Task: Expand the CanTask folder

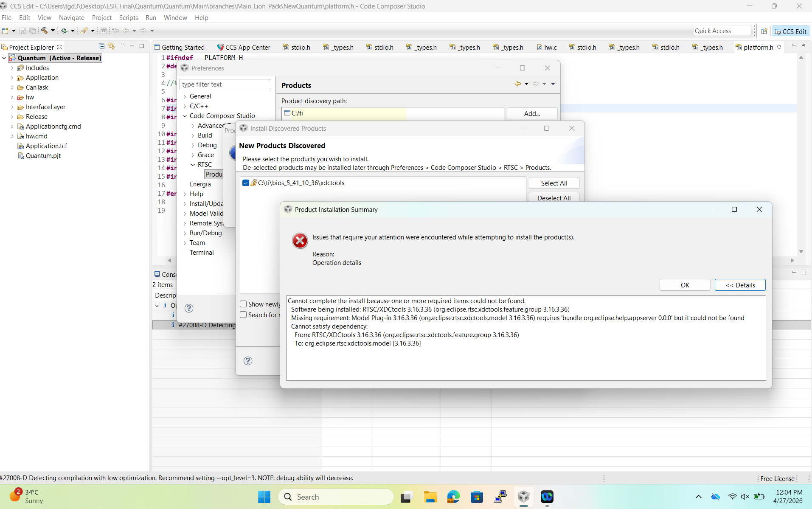Action: (x=12, y=87)
